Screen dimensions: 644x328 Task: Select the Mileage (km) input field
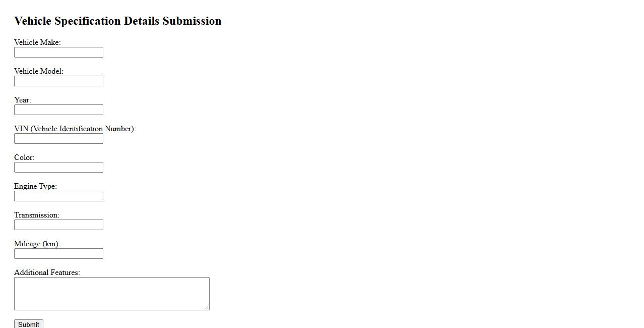coord(58,254)
